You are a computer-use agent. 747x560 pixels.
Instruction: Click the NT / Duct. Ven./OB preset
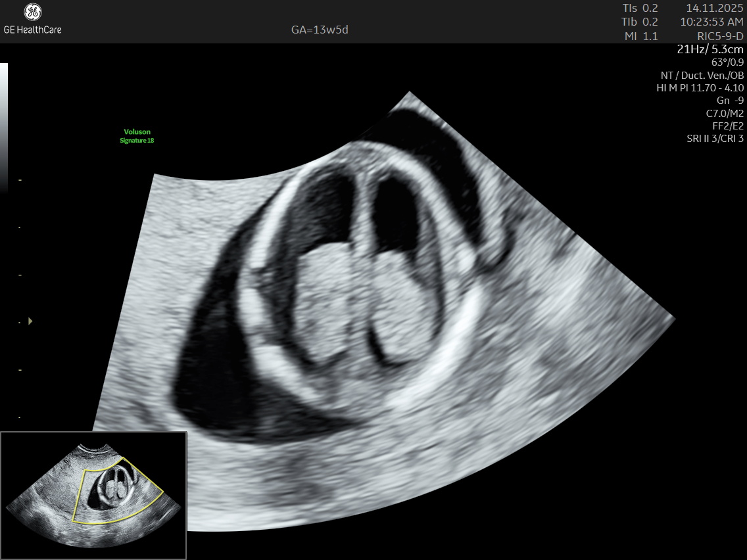[702, 75]
